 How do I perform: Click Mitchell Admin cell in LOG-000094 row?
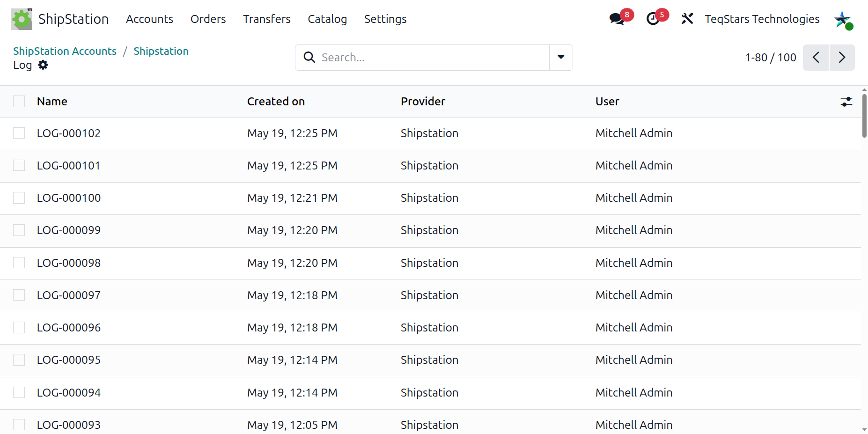[x=634, y=393]
